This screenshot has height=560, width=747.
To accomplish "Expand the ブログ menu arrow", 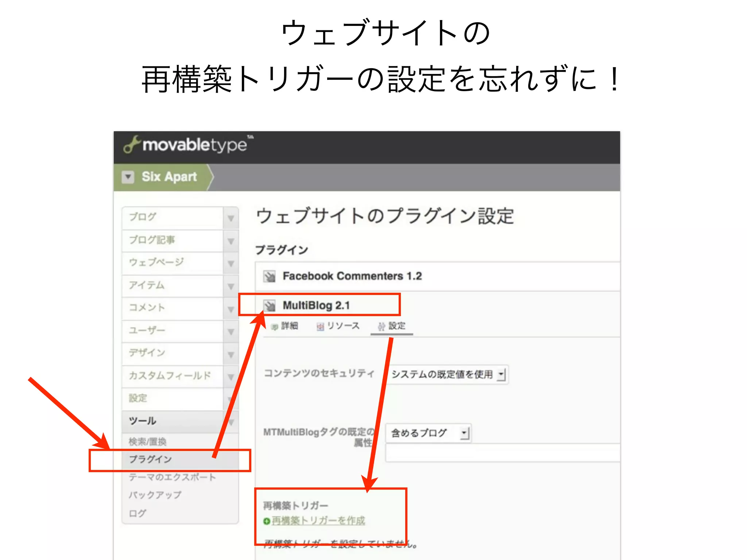I will coord(231,218).
